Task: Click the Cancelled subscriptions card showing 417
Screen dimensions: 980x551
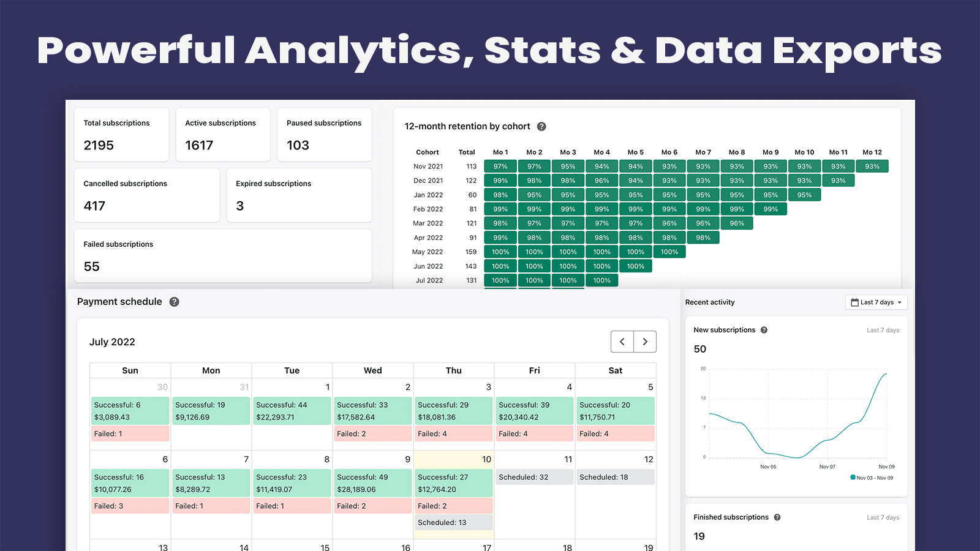Action: coord(147,195)
